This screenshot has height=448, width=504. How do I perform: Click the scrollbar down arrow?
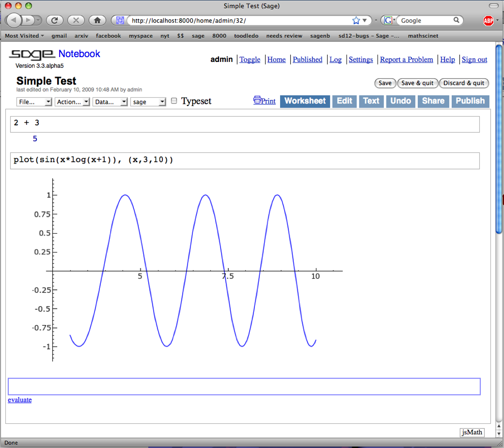coord(499,434)
